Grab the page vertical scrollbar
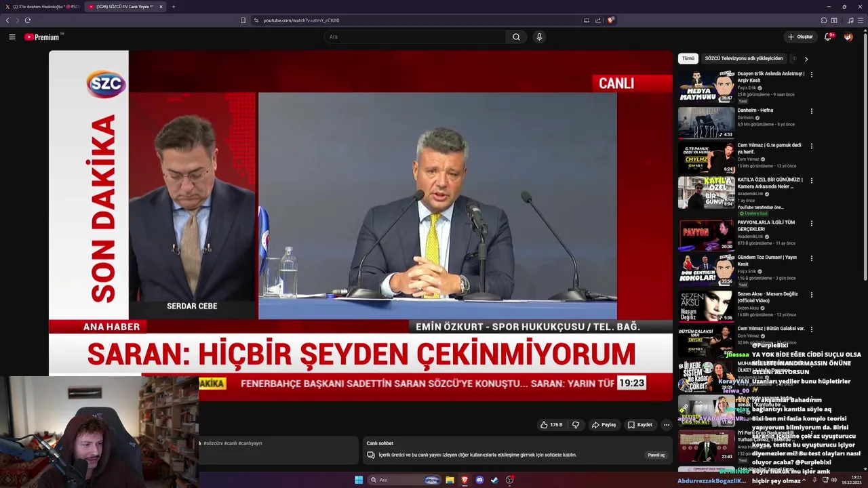The width and height of the screenshot is (868, 488). (x=865, y=156)
